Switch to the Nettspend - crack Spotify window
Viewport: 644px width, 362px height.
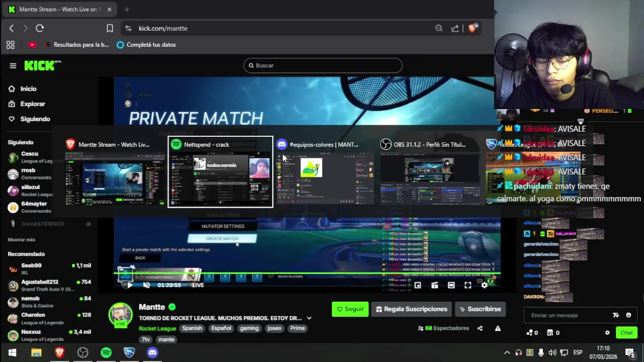(220, 172)
